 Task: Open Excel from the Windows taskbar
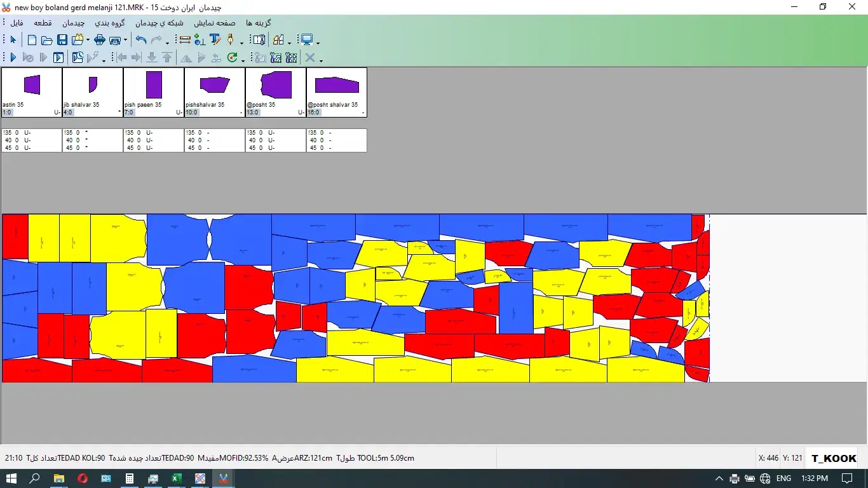point(177,478)
